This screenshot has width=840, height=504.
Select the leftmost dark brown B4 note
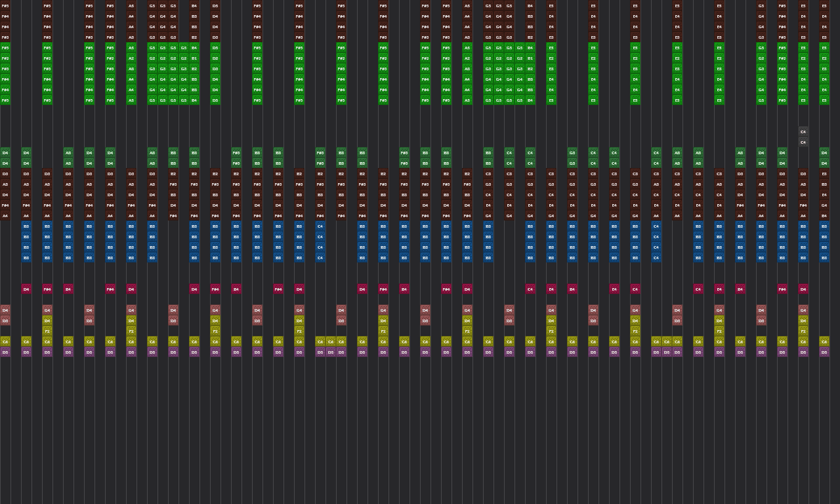[x=194, y=6]
